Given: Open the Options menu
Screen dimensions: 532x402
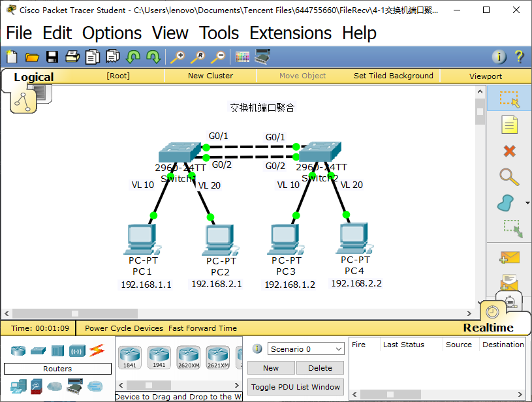Looking at the screenshot, I should pyautogui.click(x=112, y=33).
